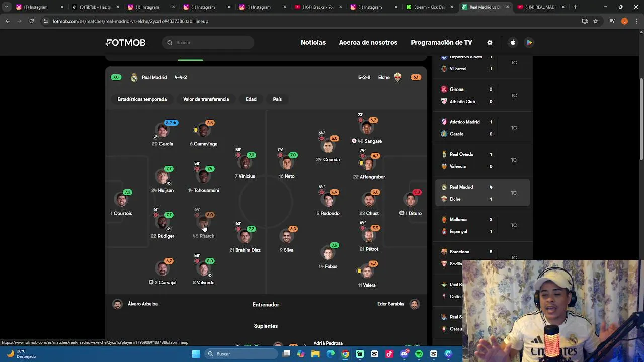Focus the FotMob Buscar search field
644x362 pixels.
[x=208, y=43]
